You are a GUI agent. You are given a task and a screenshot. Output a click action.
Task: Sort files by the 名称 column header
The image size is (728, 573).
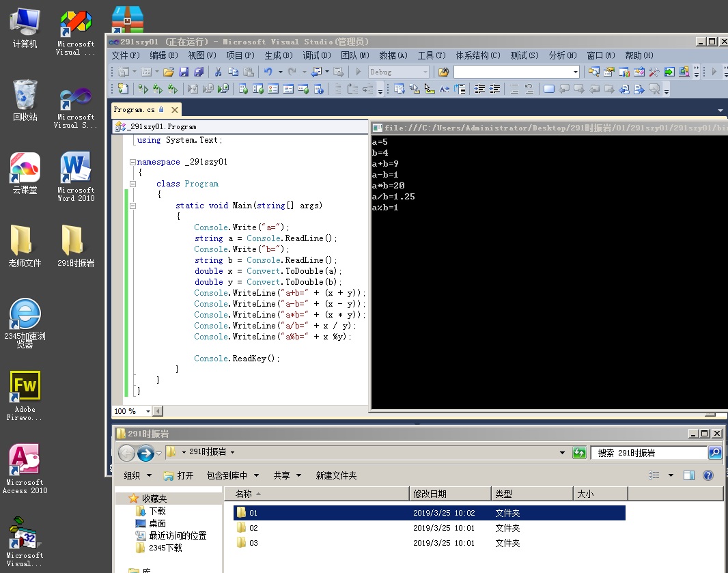(x=317, y=494)
